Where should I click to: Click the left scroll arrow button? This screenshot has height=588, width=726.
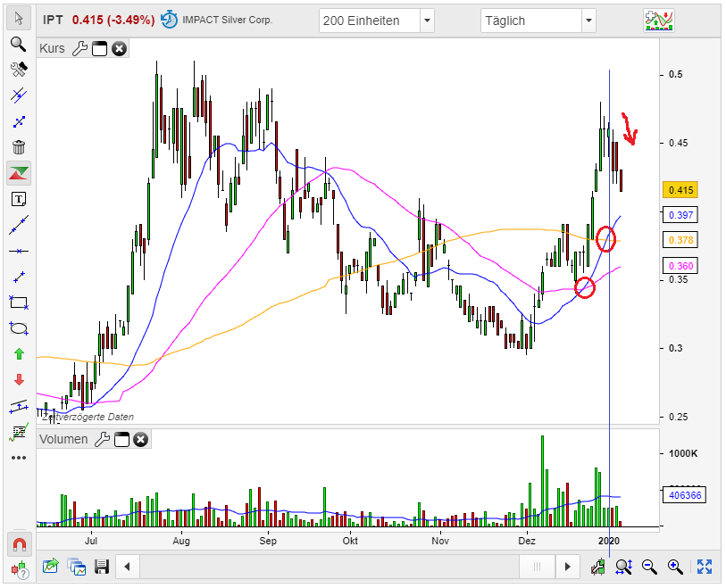click(128, 567)
